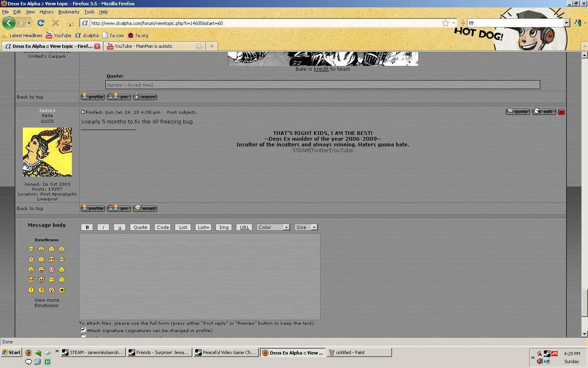Image resolution: width=588 pixels, height=368 pixels.
Task: Insert the shocked big-eyes emoticon
Action: pos(31,259)
